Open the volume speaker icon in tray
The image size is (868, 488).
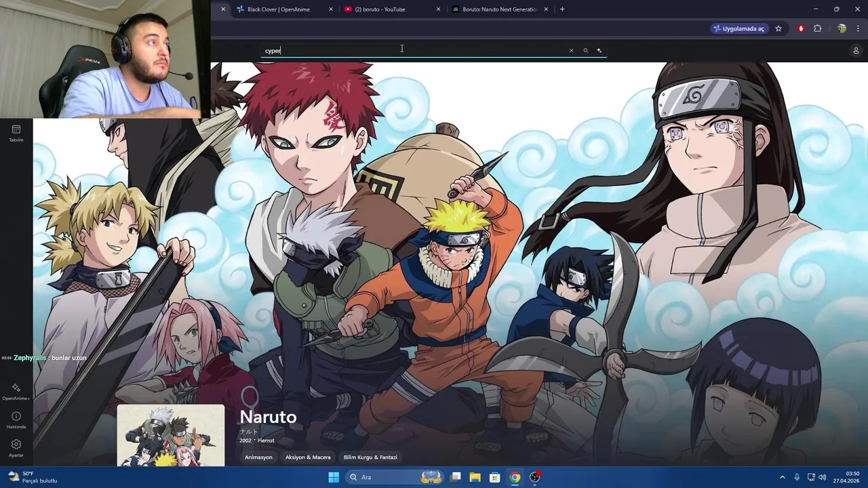(822, 477)
